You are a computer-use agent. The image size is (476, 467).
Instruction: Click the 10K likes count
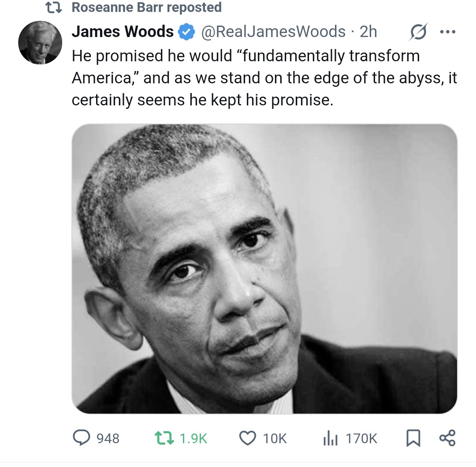click(275, 438)
